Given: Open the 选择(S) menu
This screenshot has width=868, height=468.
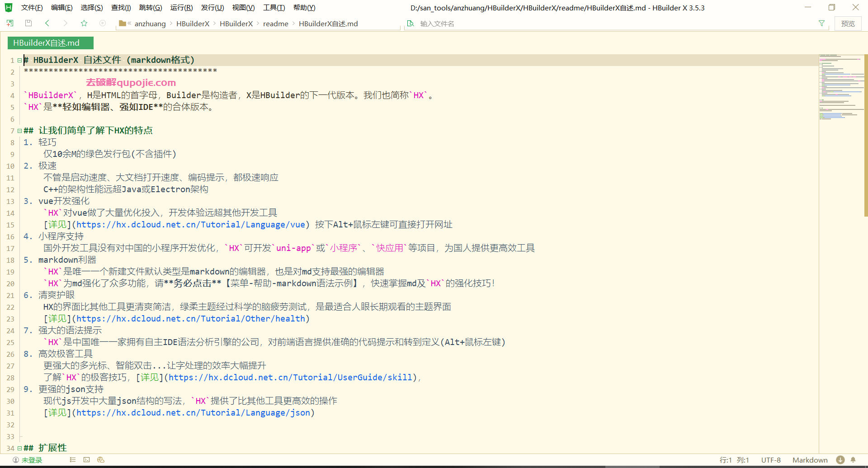Looking at the screenshot, I should [92, 8].
